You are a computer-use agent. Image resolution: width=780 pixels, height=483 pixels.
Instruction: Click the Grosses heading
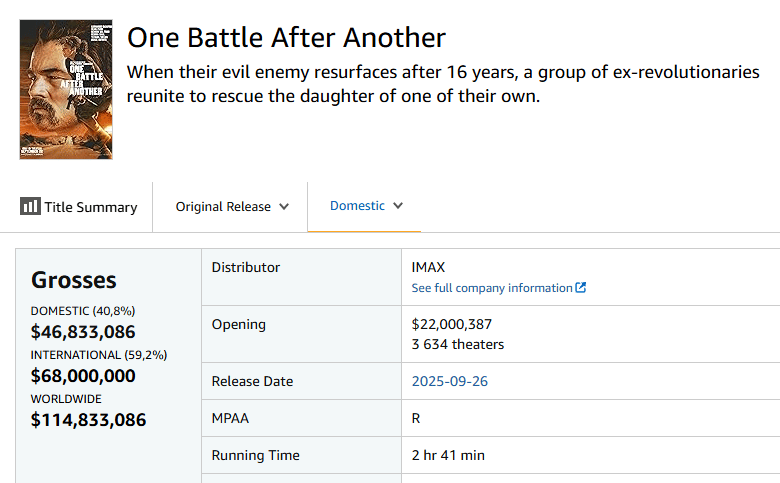74,280
